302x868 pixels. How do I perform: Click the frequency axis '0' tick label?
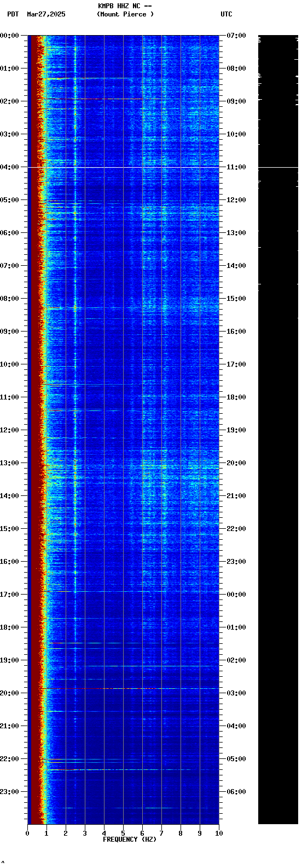click(x=27, y=833)
